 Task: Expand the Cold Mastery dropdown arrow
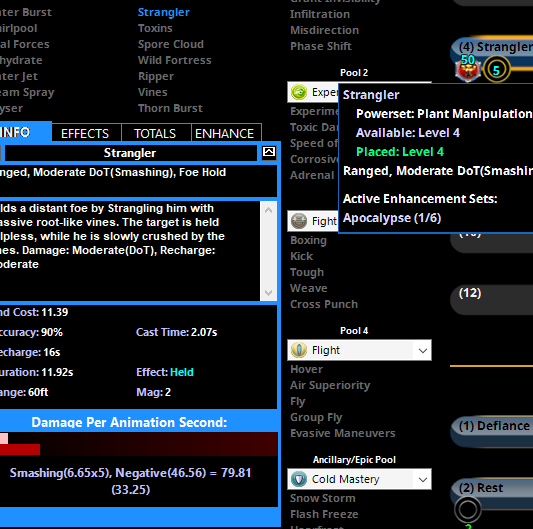tap(423, 479)
